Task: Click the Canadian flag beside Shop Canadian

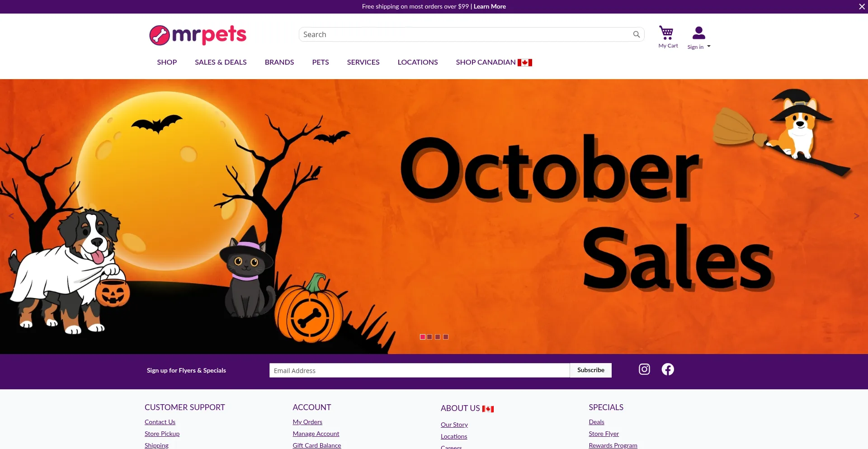Action: [525, 62]
